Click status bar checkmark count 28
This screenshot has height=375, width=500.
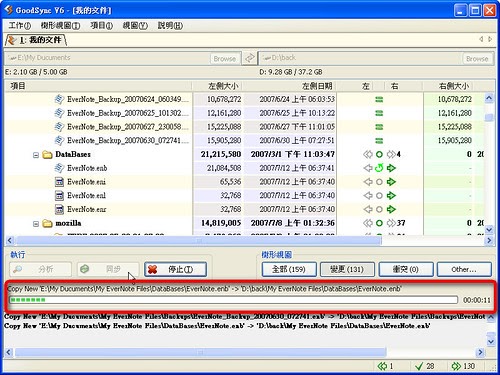[425, 366]
